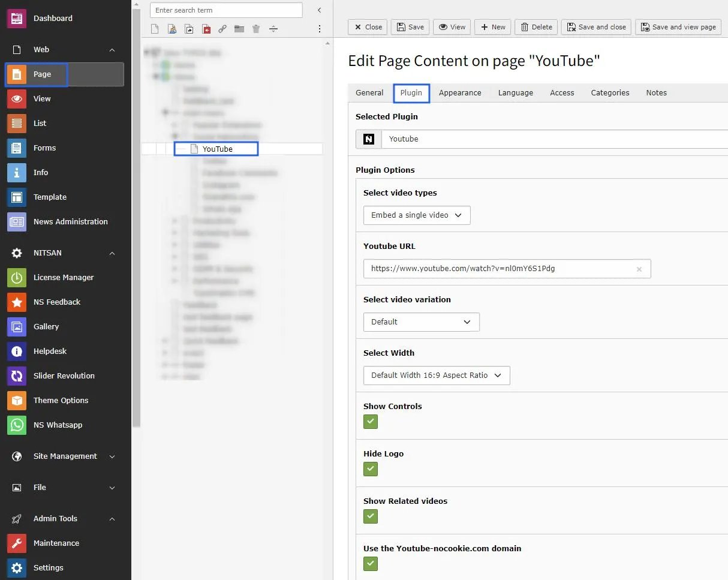The height and width of the screenshot is (580, 728).
Task: Open the Maintenance admin tool
Action: tap(65, 543)
